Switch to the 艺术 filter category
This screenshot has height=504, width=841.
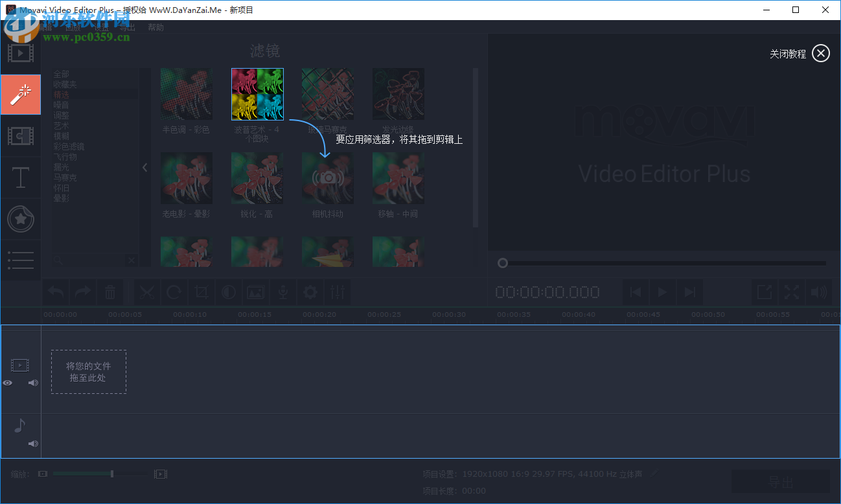coord(62,125)
